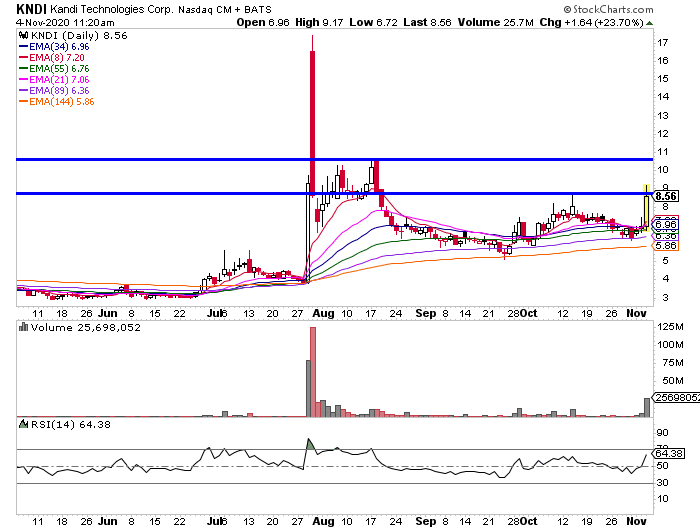This screenshot has height=530, width=700.
Task: Click the latest grey volume bar in November
Action: click(x=647, y=408)
